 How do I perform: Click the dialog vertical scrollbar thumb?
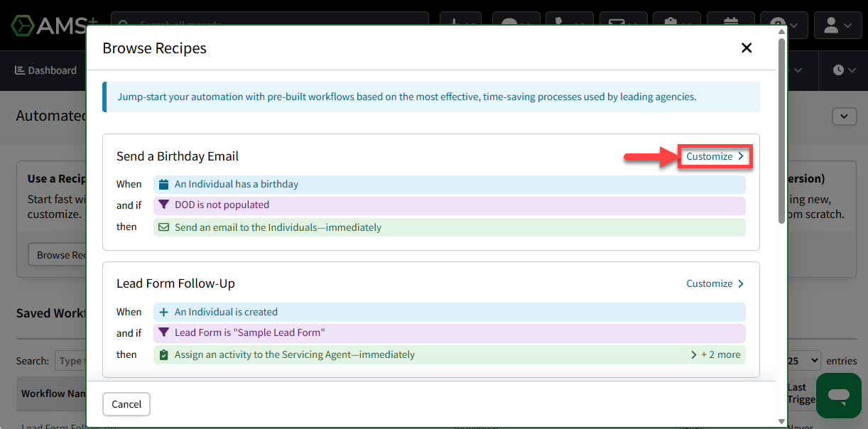pyautogui.click(x=782, y=131)
